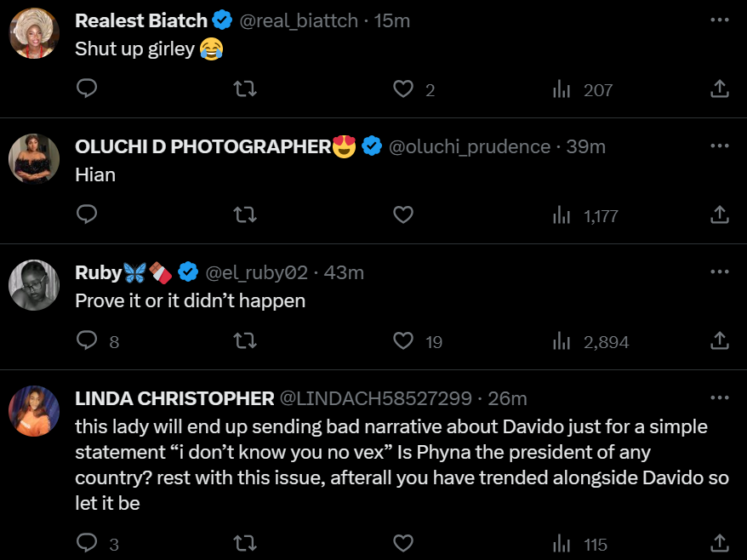The image size is (747, 560).
Task: Share Realest Biatch's tweet
Action: click(x=719, y=89)
